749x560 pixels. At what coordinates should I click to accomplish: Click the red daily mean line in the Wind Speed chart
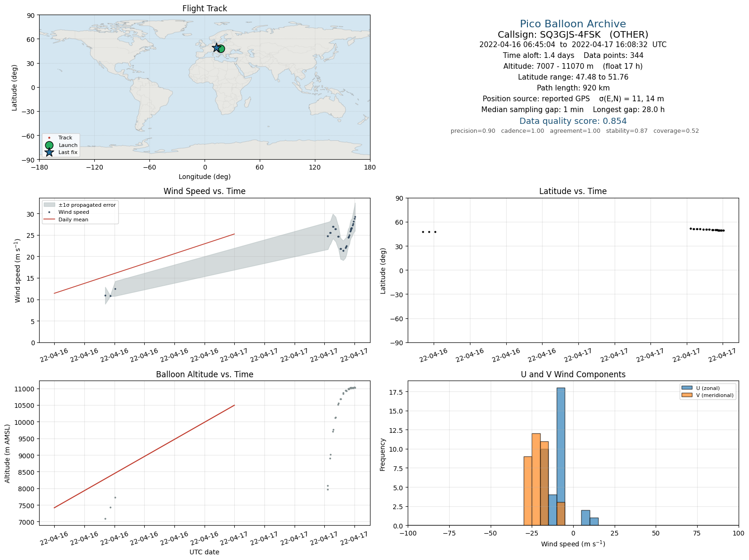click(x=144, y=264)
